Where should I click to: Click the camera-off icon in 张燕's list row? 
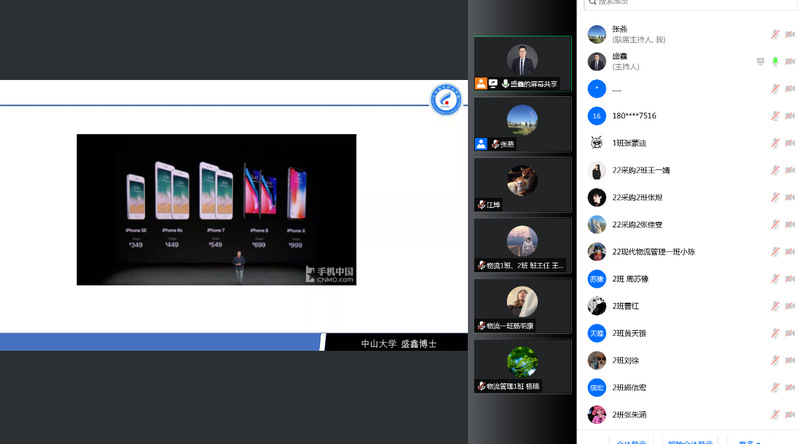tap(790, 34)
